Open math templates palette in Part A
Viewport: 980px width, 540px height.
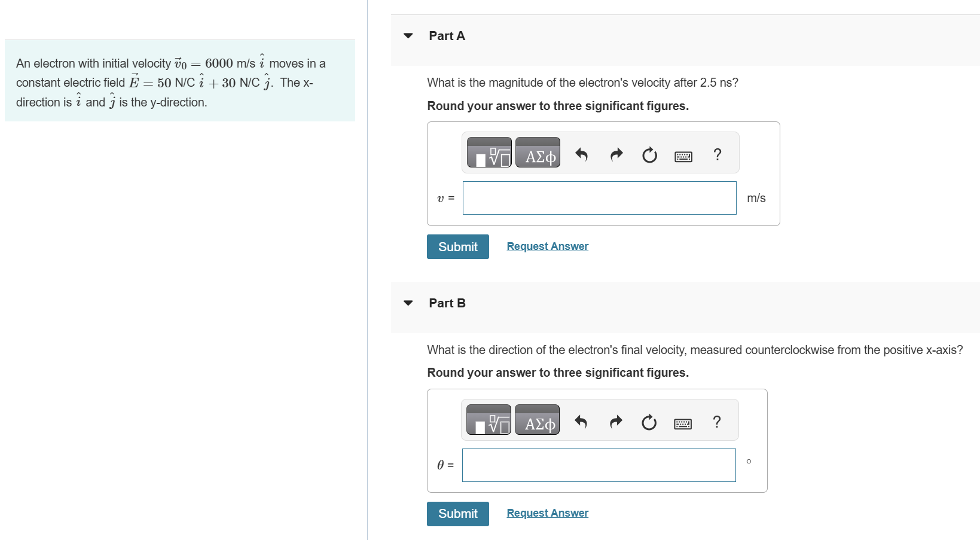coord(489,152)
